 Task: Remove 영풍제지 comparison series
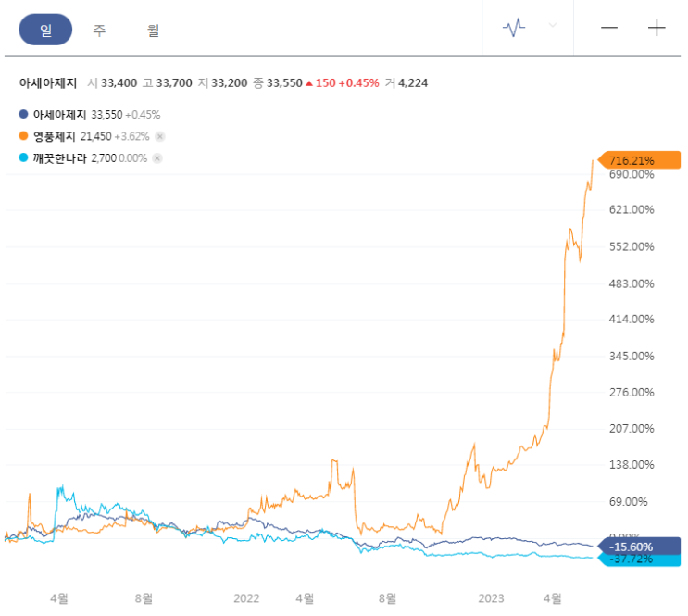(x=160, y=136)
